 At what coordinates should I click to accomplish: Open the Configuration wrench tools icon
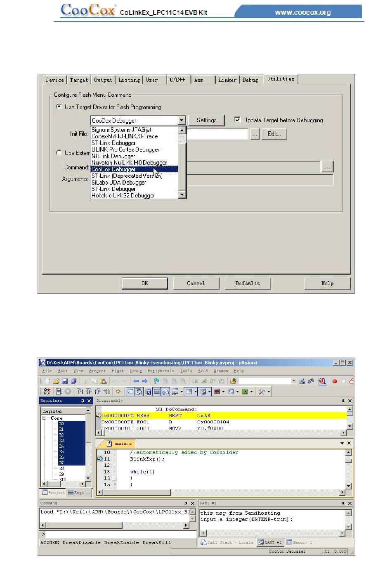point(261,392)
